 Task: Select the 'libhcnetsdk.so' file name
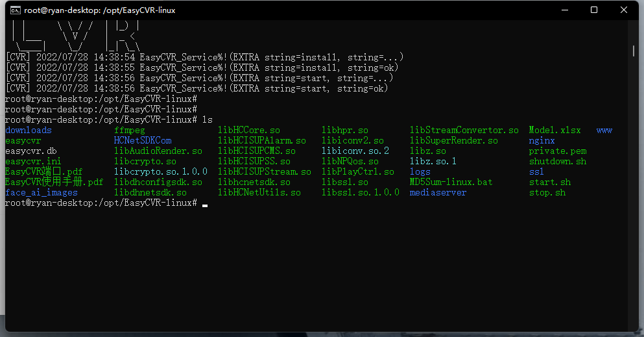point(254,182)
